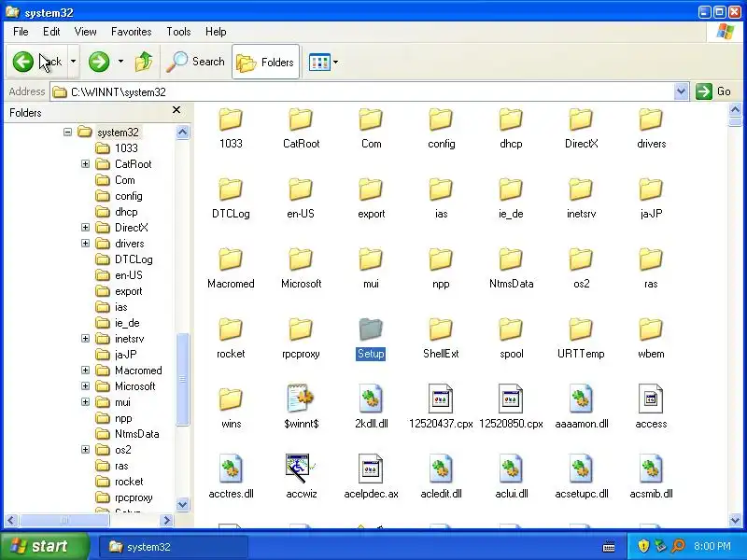
Task: Open the Edit menu
Action: click(x=51, y=32)
